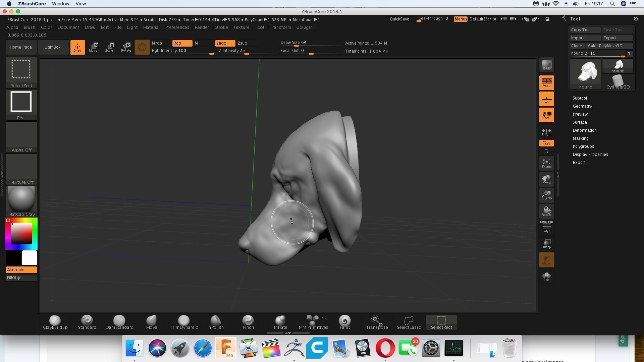
Task: Toggle the Floor grid button
Action: (x=546, y=99)
